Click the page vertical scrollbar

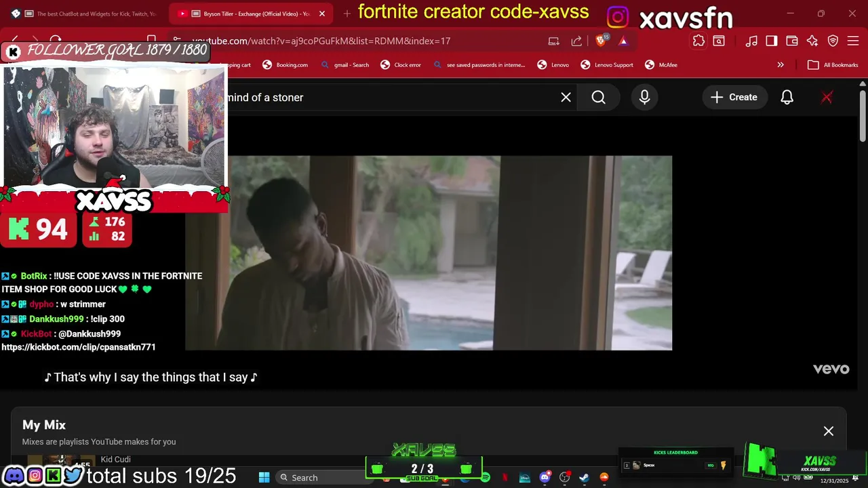863,115
